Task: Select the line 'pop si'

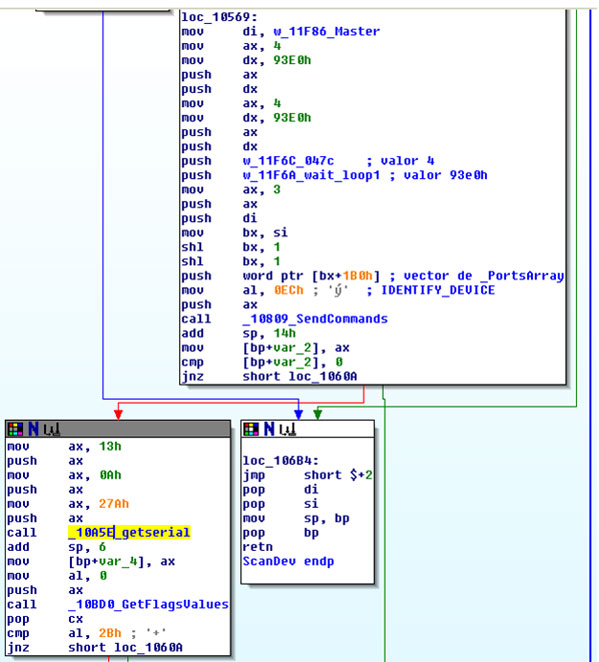Action: click(x=281, y=504)
